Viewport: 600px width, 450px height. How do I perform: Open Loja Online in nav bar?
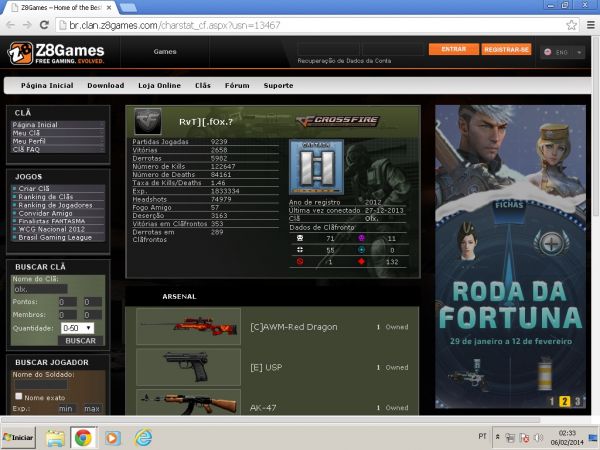tap(159, 85)
